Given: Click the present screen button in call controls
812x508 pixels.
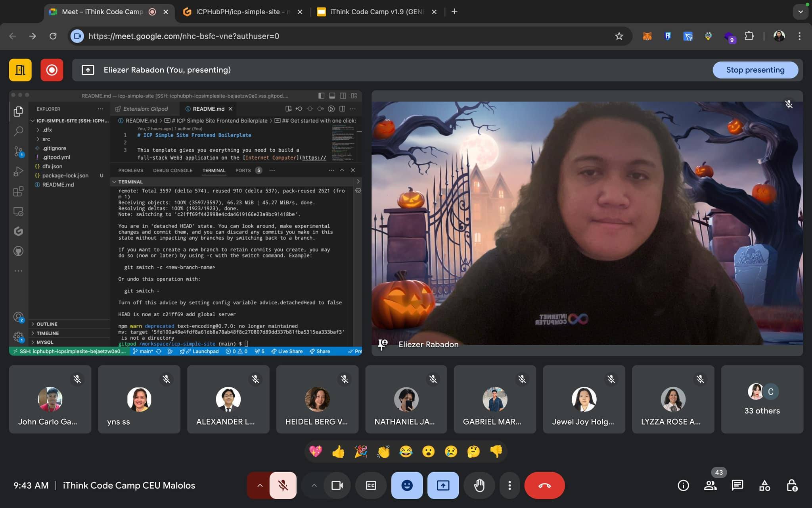Looking at the screenshot, I should coord(443,485).
